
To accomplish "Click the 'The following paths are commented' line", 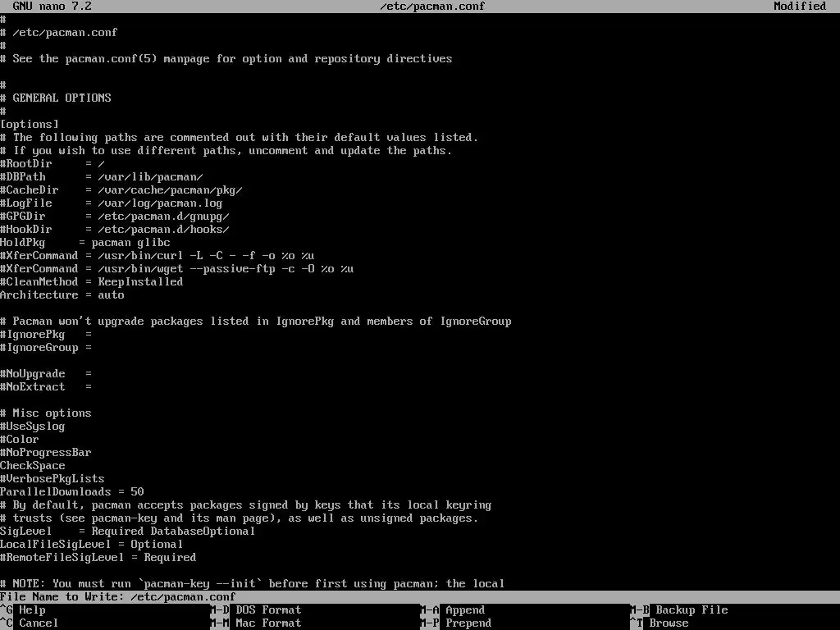I will [240, 138].
